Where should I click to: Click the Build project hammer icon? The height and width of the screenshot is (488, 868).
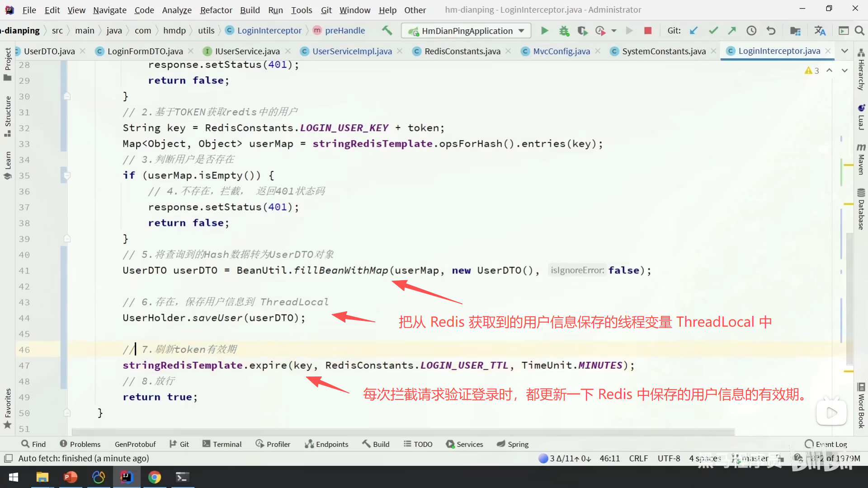(387, 30)
